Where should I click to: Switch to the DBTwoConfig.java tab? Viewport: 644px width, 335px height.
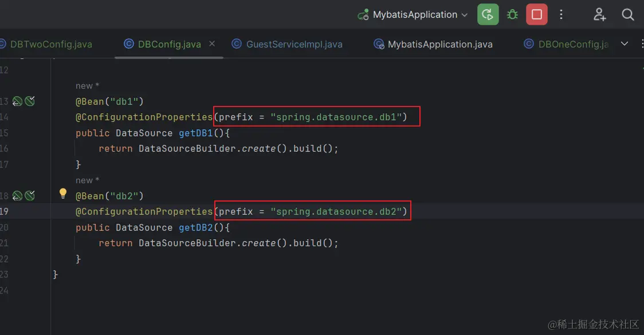click(x=46, y=44)
